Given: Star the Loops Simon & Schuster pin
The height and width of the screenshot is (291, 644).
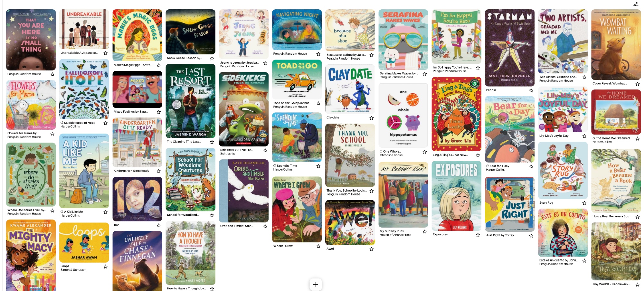Looking at the screenshot, I should (106, 267).
